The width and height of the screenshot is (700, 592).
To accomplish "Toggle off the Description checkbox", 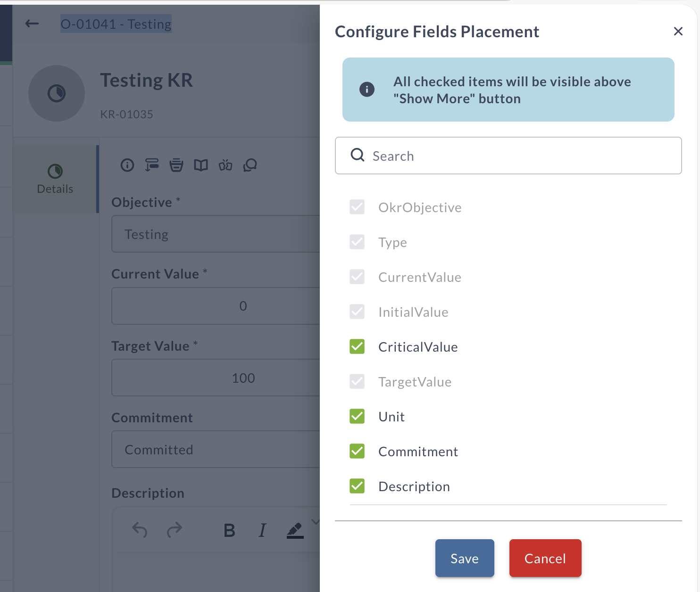I will pyautogui.click(x=357, y=486).
